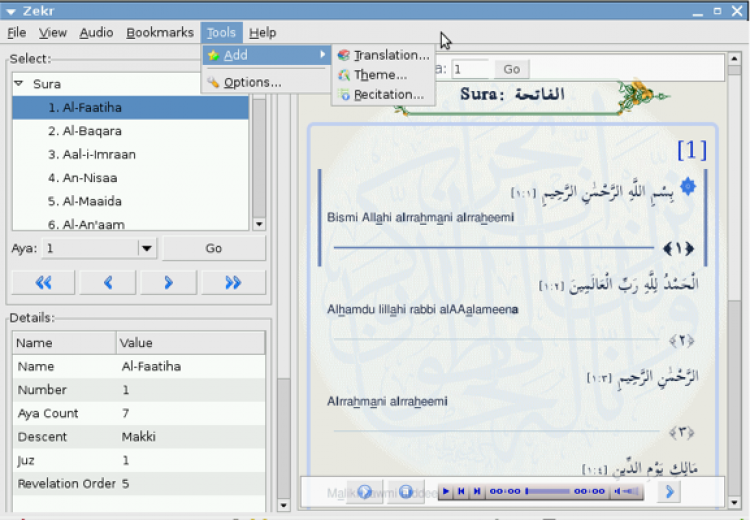The width and height of the screenshot is (750, 520).
Task: Click the Recitation icon
Action: point(343,95)
